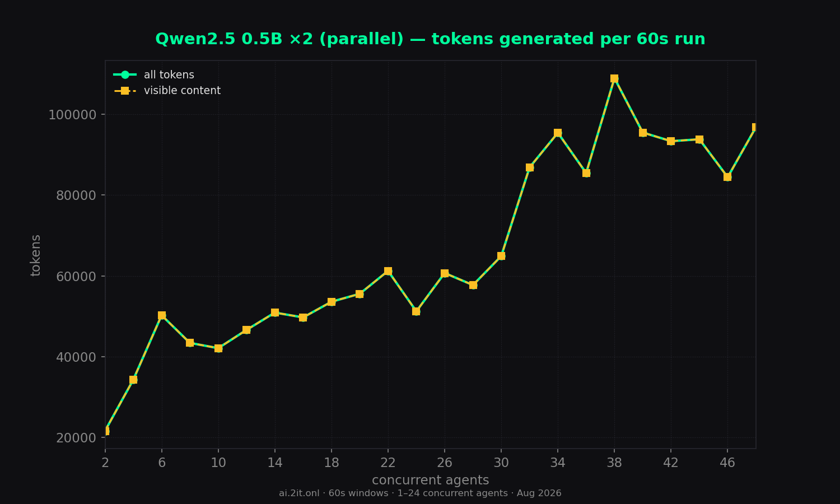Viewport: 840px width, 504px height.
Task: Click the data point at 14 concurrent agents
Action: tap(275, 312)
